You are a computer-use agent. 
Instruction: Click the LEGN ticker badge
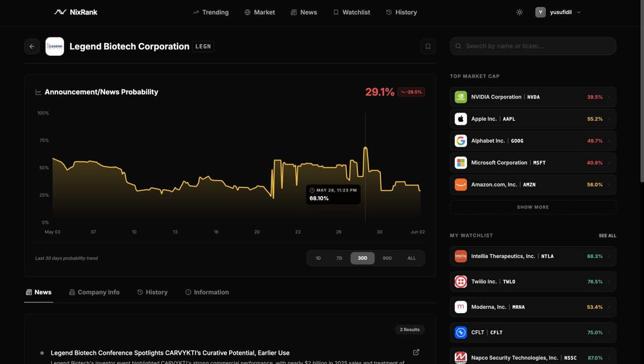point(203,47)
